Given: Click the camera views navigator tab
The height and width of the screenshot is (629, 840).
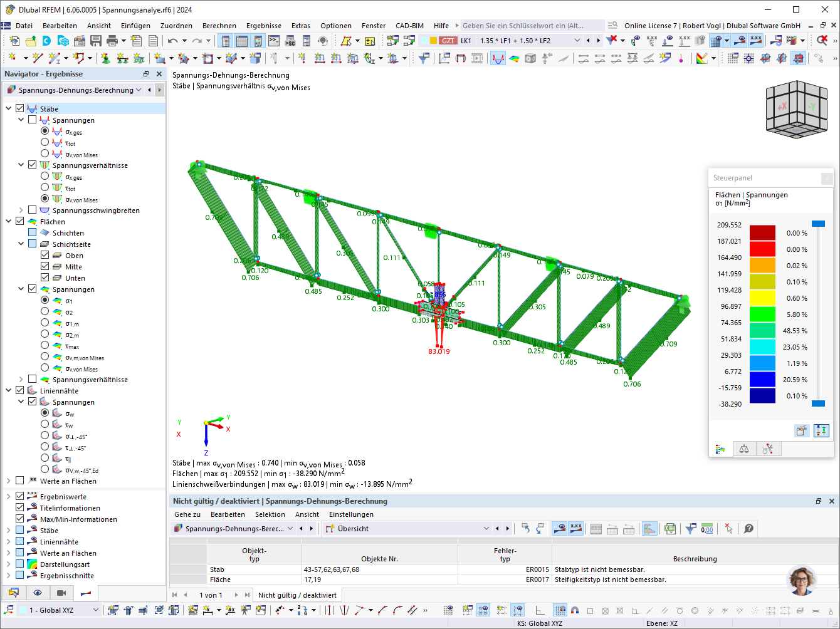Looking at the screenshot, I should coord(61,593).
